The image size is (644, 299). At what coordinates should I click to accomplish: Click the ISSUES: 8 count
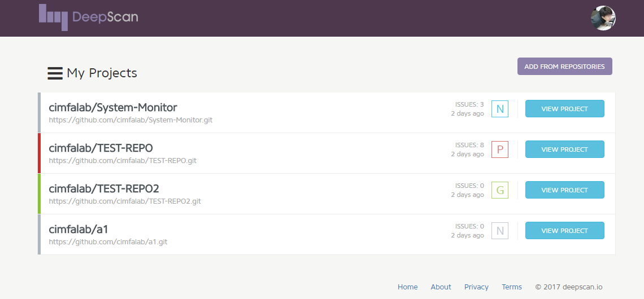[469, 145]
